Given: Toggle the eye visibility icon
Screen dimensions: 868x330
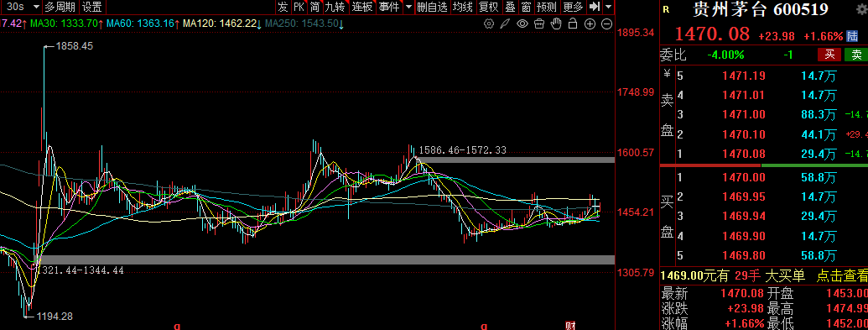Looking at the screenshot, I should (522, 24).
